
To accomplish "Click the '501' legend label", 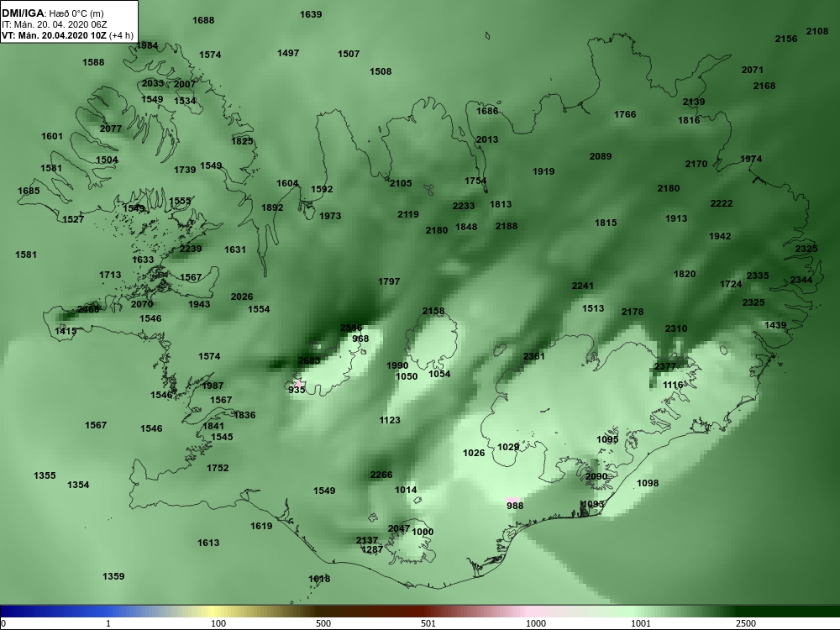I will [428, 623].
